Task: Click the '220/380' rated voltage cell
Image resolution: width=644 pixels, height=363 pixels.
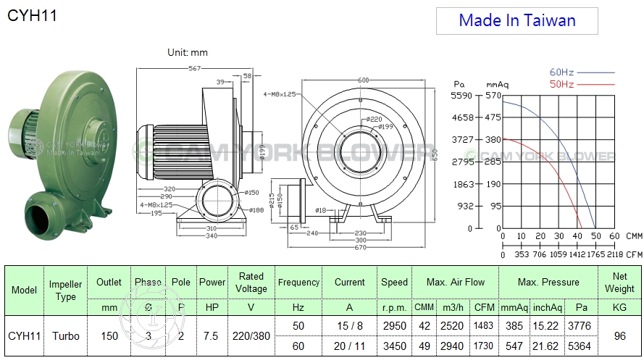Action: point(251,336)
